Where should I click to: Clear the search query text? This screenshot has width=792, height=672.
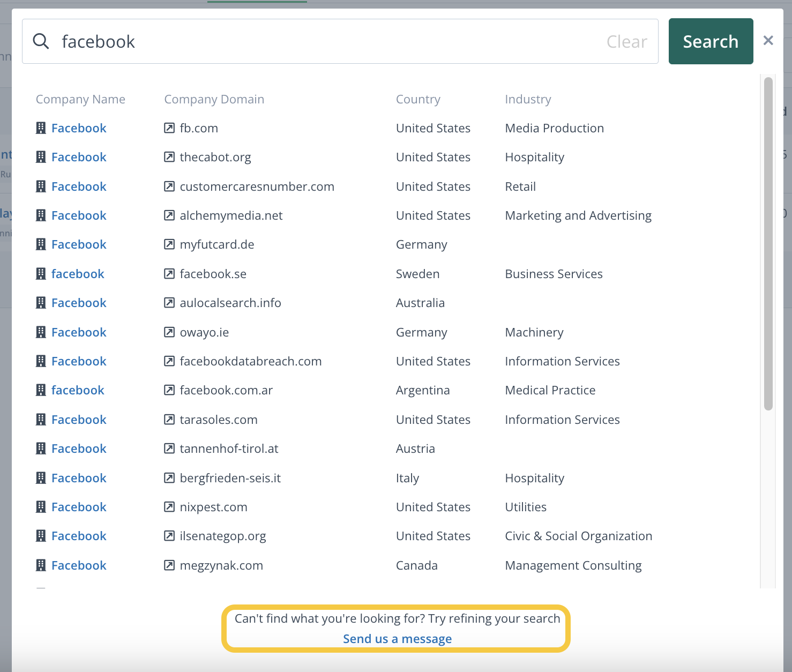tap(626, 42)
